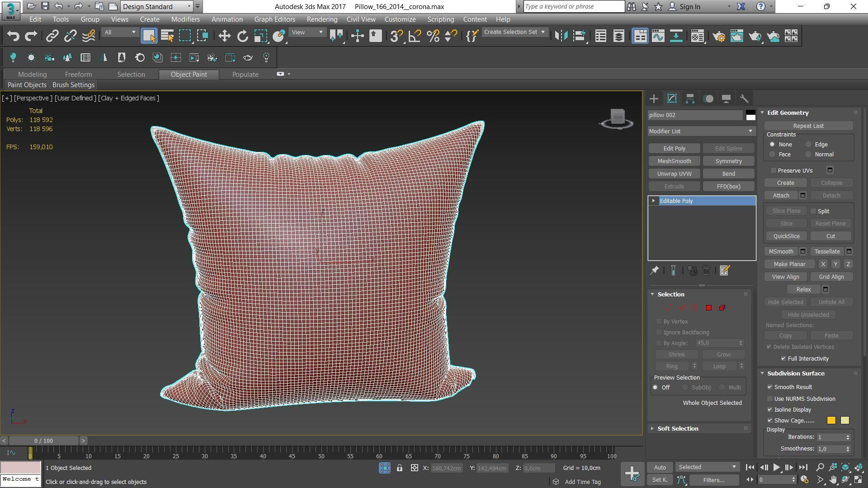Collapse the Selection rollout

click(652, 295)
